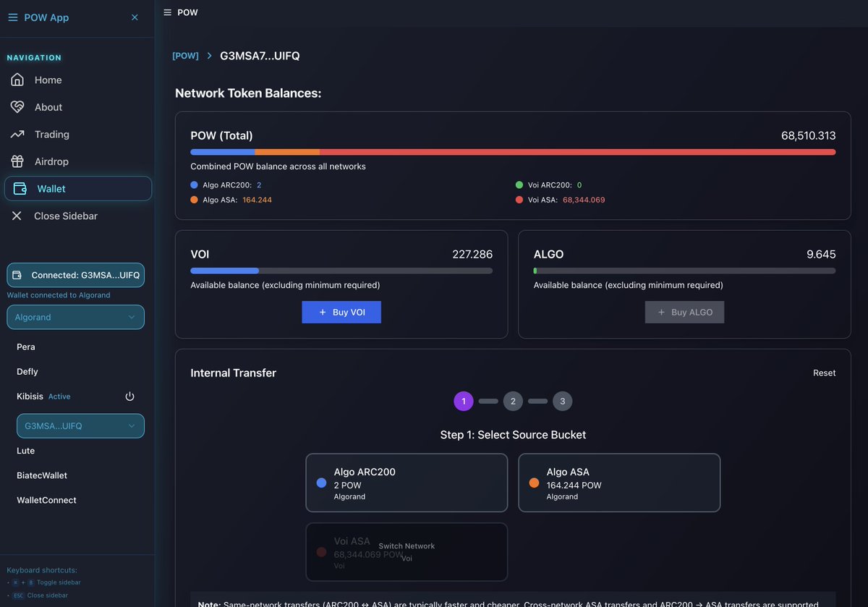
Task: Click the Active label next to Kibisis
Action: pos(59,396)
